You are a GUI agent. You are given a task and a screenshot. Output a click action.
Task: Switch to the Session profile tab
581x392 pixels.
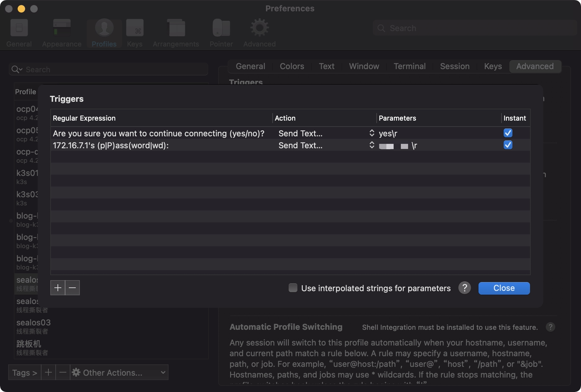[455, 66]
